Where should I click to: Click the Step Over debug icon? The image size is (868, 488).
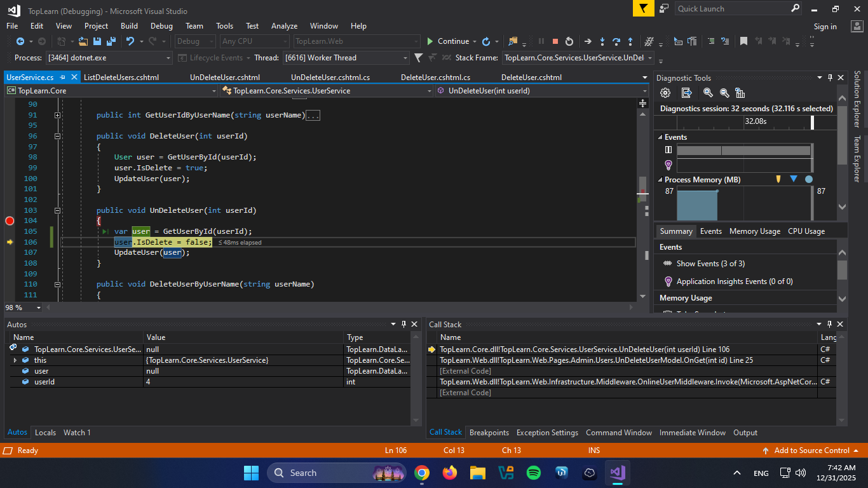pos(616,41)
